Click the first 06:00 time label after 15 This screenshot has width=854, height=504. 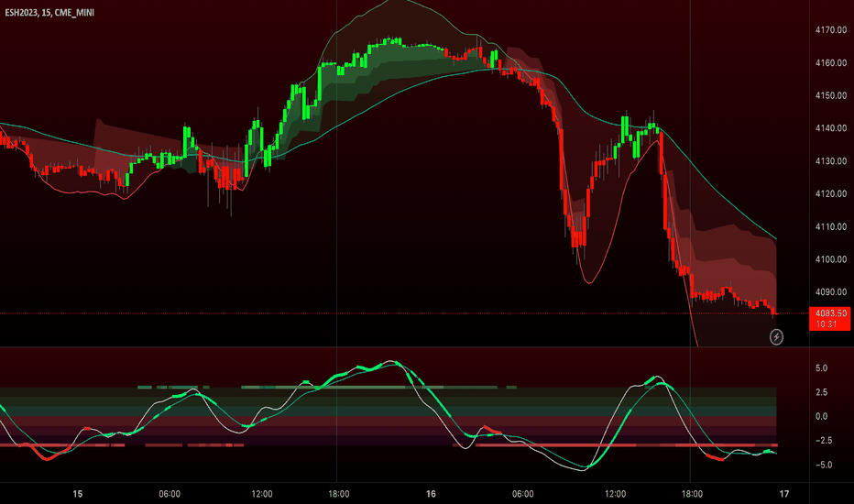(170, 494)
